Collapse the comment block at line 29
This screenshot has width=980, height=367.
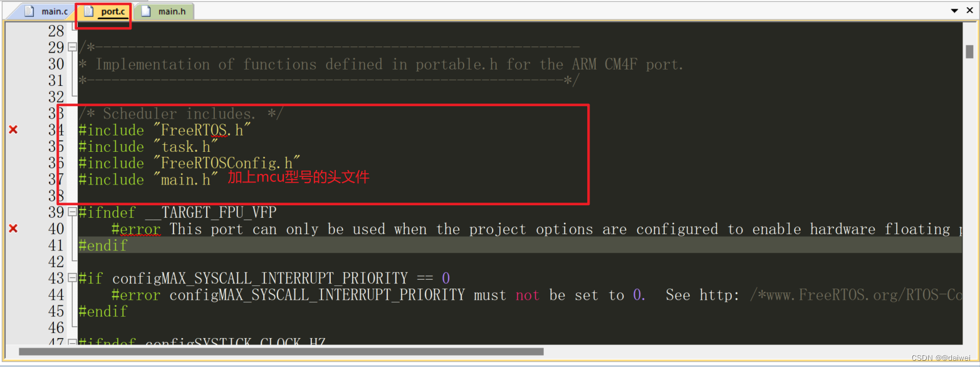click(72, 47)
